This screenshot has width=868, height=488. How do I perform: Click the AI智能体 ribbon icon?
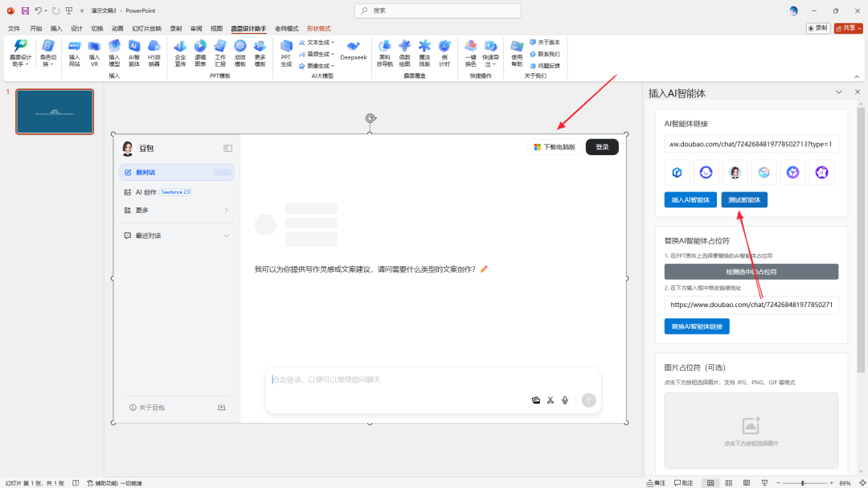134,53
